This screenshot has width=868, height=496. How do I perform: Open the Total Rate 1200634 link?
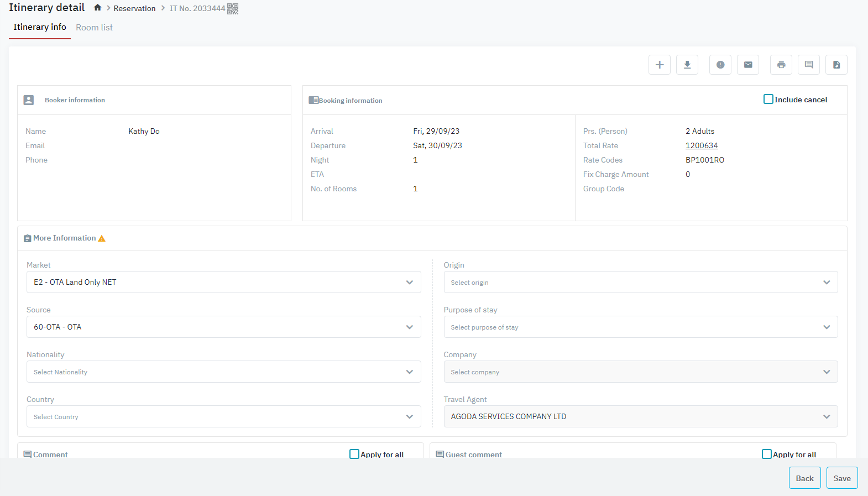point(702,145)
